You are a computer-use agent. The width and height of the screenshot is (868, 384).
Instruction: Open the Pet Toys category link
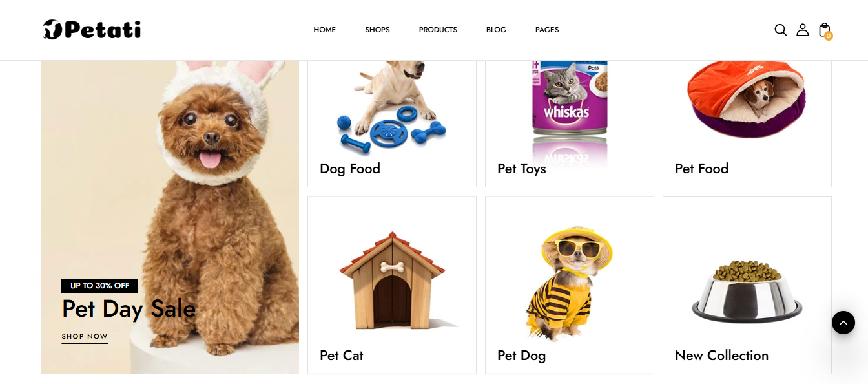pyautogui.click(x=522, y=169)
